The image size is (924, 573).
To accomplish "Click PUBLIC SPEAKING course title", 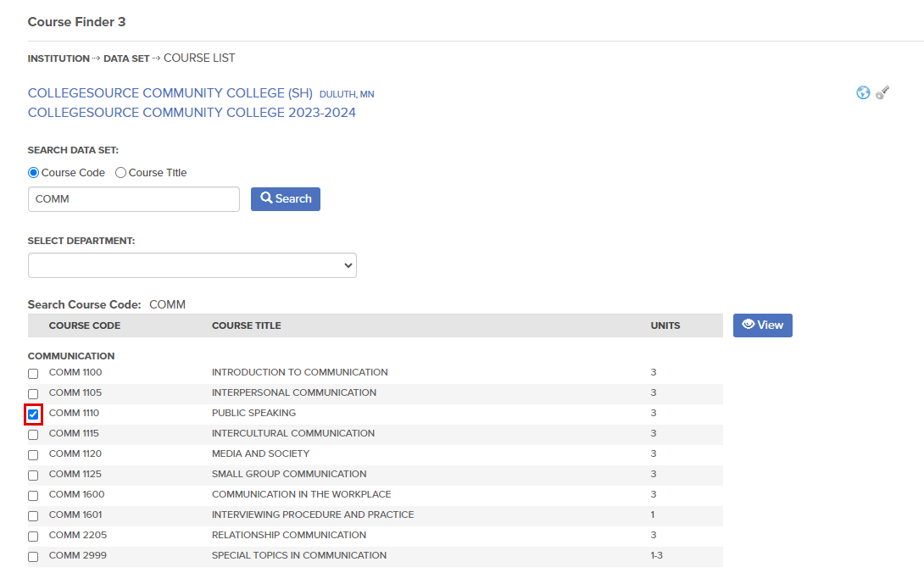I will pyautogui.click(x=254, y=414).
